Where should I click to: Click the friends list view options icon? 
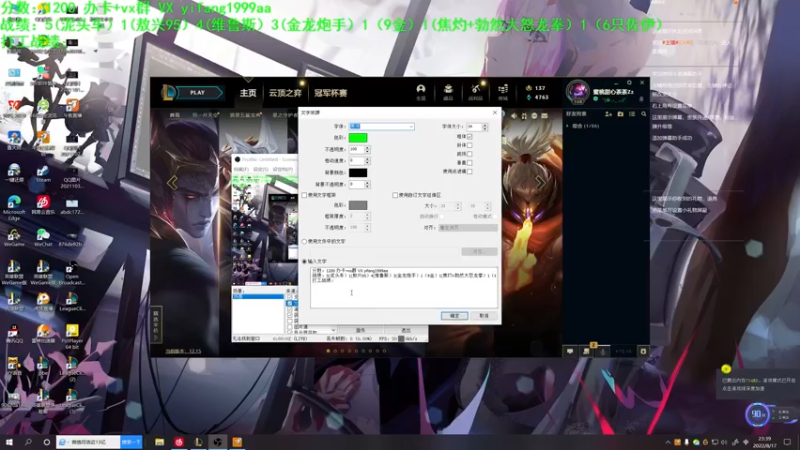tap(632, 114)
